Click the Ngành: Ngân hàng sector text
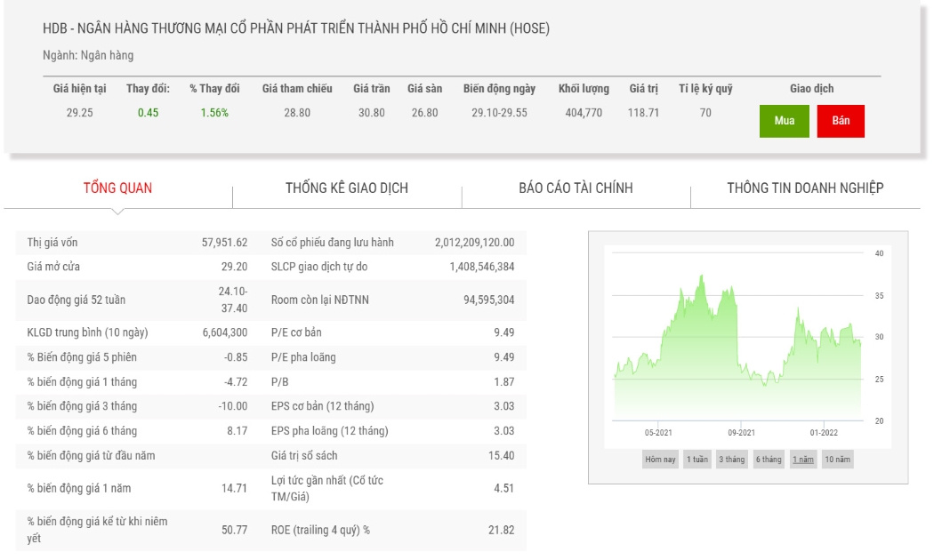Image resolution: width=934 pixels, height=560 pixels. (88, 55)
